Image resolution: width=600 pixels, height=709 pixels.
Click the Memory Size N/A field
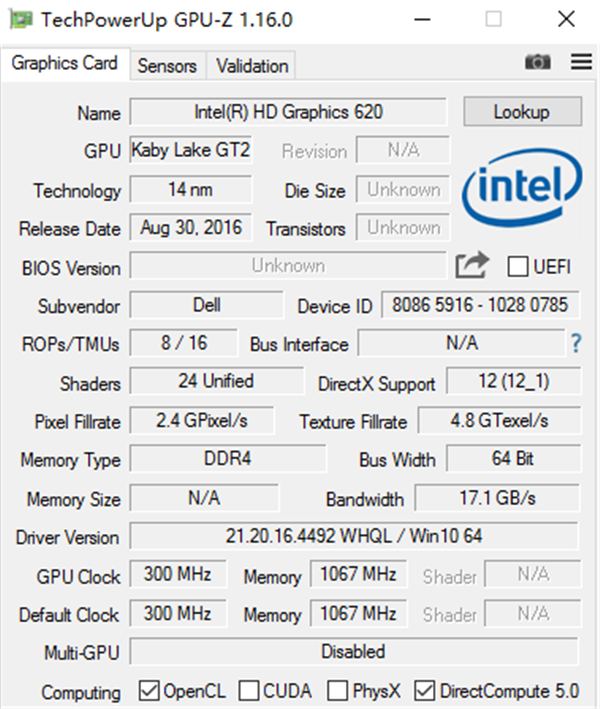(x=204, y=498)
